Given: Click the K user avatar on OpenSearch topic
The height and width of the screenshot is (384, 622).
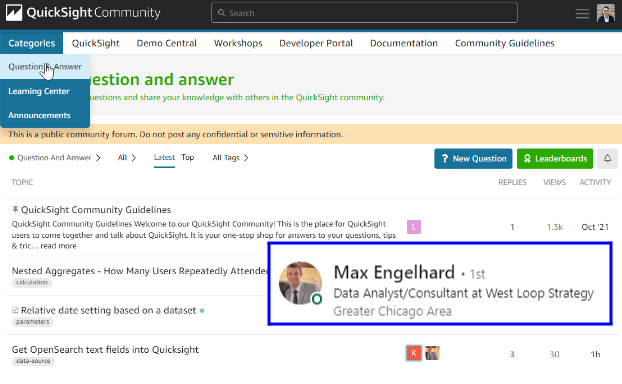Looking at the screenshot, I should pos(414,353).
